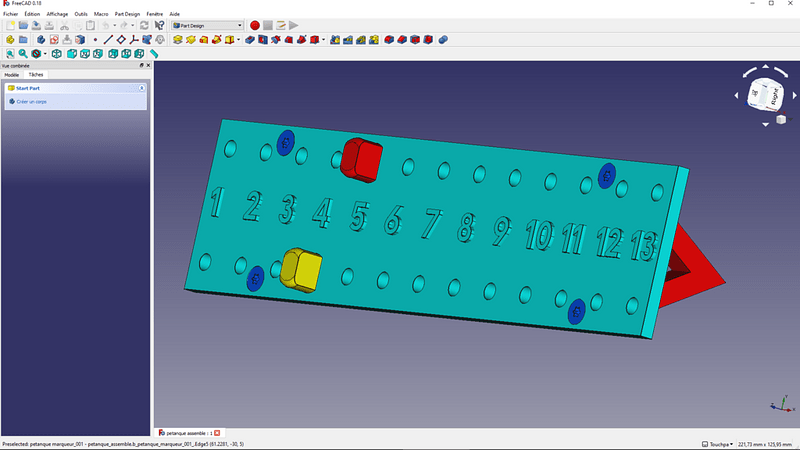Create a datum plane
This screenshot has height=450, width=800.
click(121, 40)
